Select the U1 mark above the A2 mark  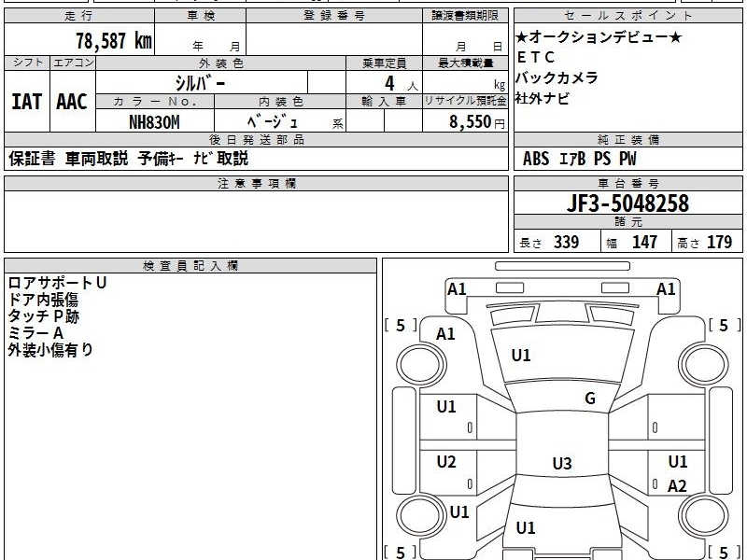tap(678, 461)
